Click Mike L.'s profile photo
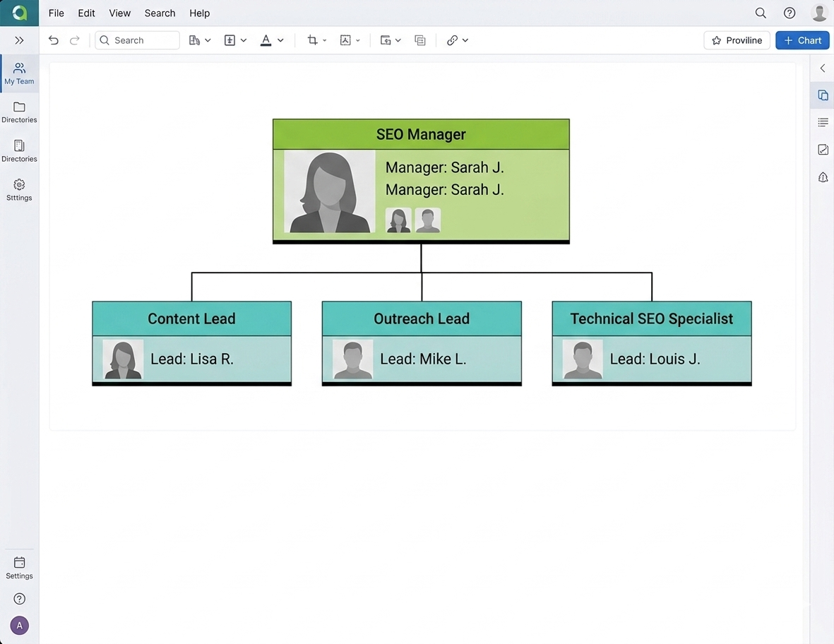834x644 pixels. tap(352, 359)
